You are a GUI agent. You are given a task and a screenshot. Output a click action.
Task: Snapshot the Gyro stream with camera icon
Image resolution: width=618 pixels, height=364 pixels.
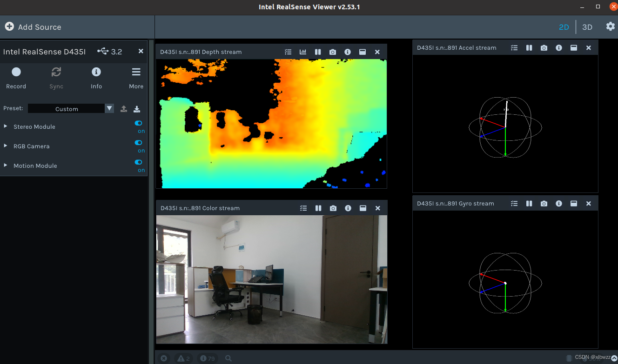click(x=544, y=204)
